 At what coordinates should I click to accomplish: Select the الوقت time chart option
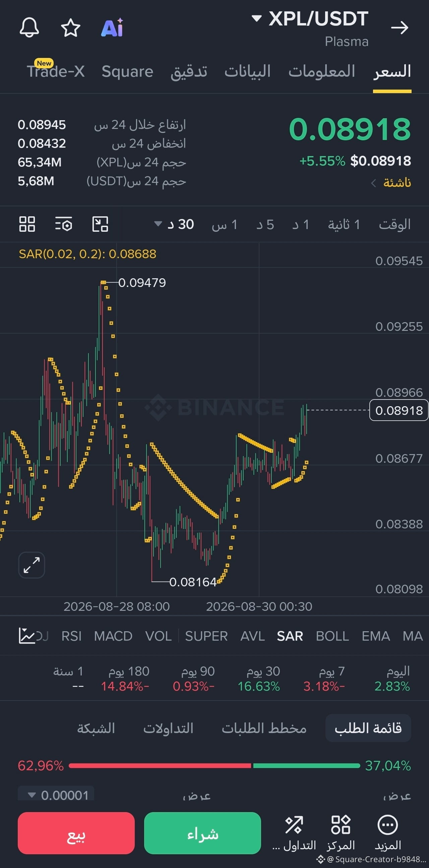coord(394,224)
